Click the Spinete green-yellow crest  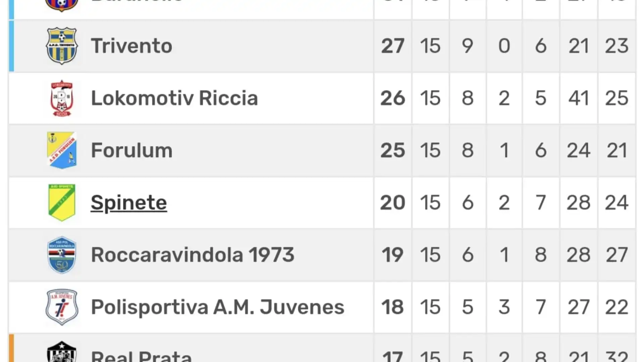pyautogui.click(x=62, y=202)
